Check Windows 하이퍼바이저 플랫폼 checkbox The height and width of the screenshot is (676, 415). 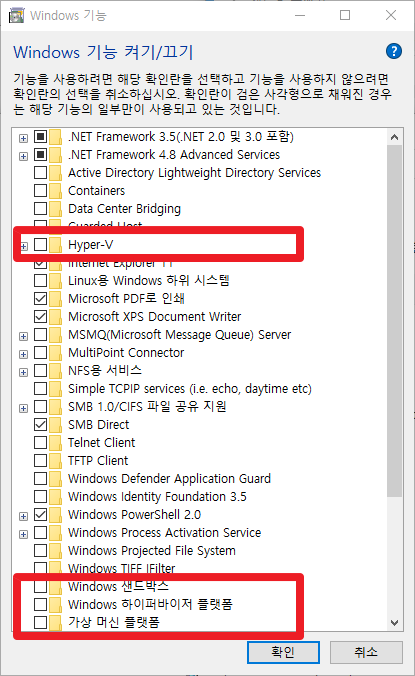tap(41, 604)
